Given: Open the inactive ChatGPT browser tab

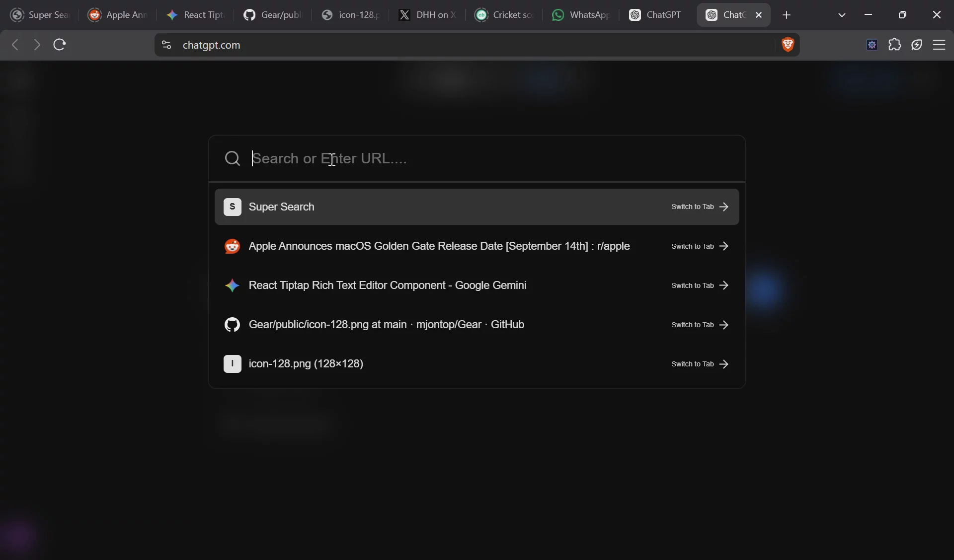Looking at the screenshot, I should point(656,15).
